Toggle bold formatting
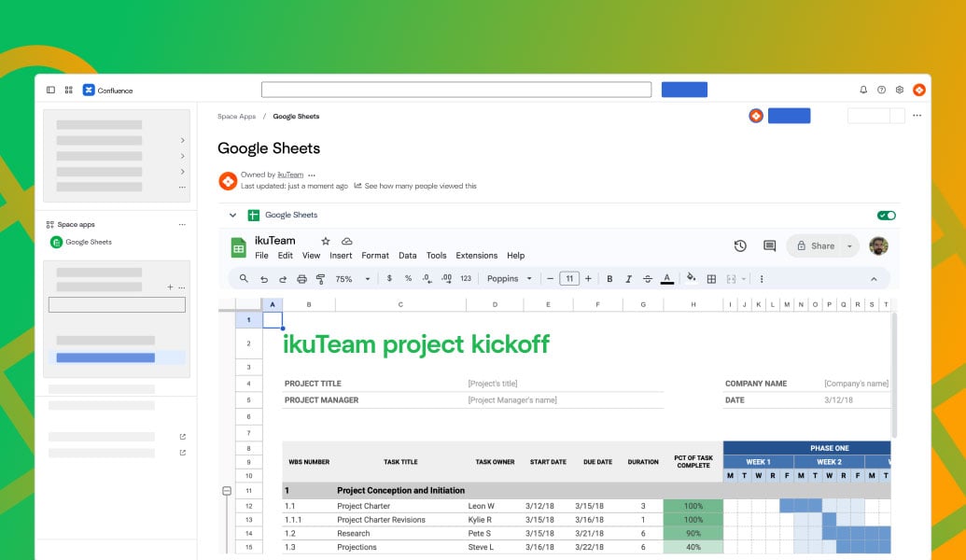 coord(609,278)
